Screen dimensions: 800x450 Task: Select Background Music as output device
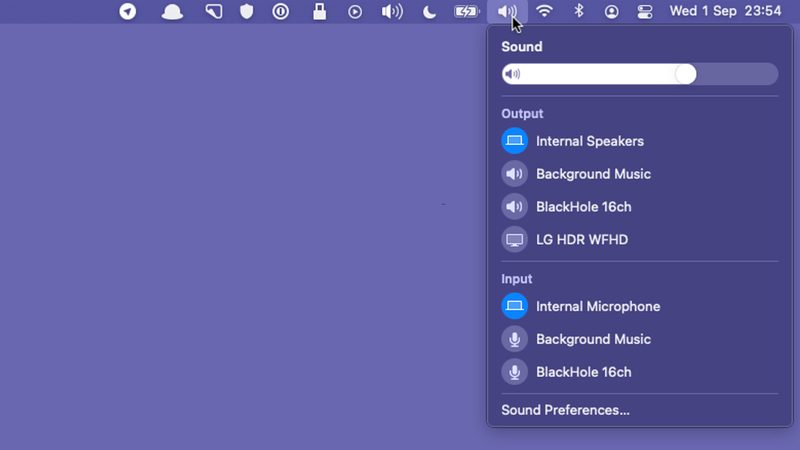tap(640, 174)
